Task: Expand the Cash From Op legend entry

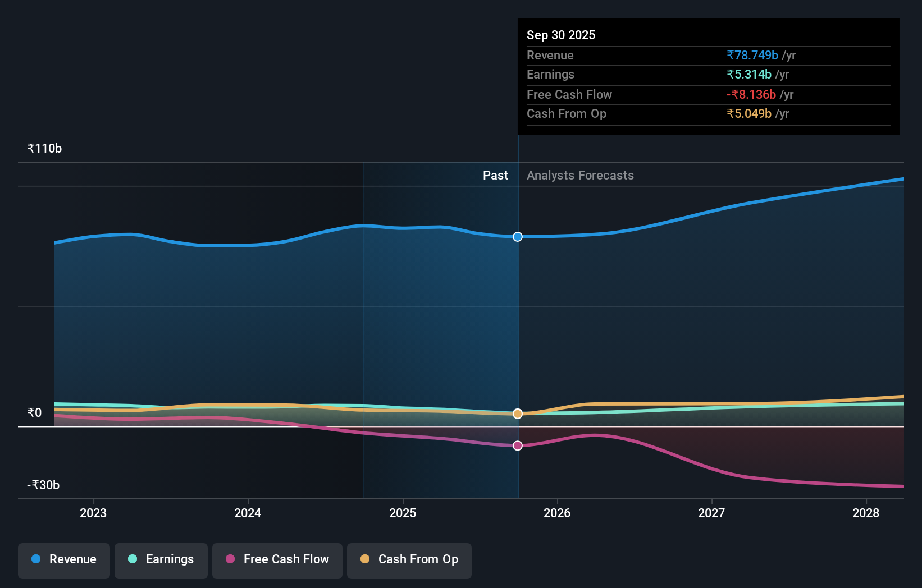Action: click(x=409, y=559)
